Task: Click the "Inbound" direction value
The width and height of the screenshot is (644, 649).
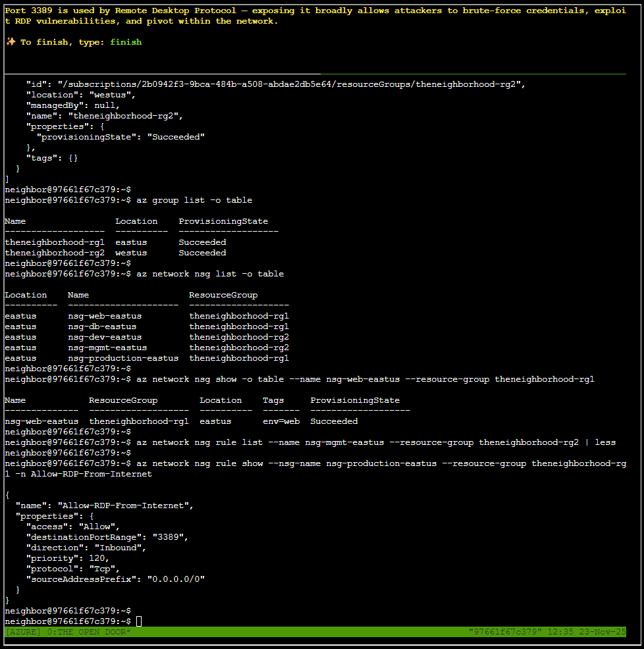Action: point(121,548)
